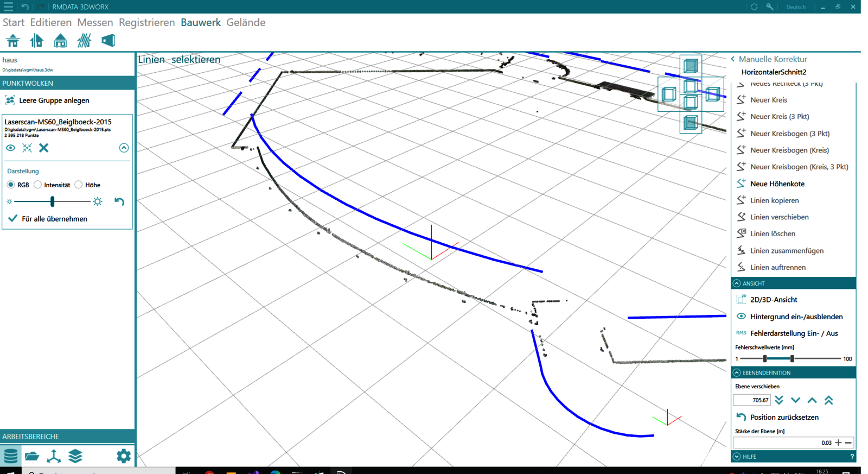Screen dimensions: 868x474
Task: Open the folder work area icon
Action: point(32,456)
